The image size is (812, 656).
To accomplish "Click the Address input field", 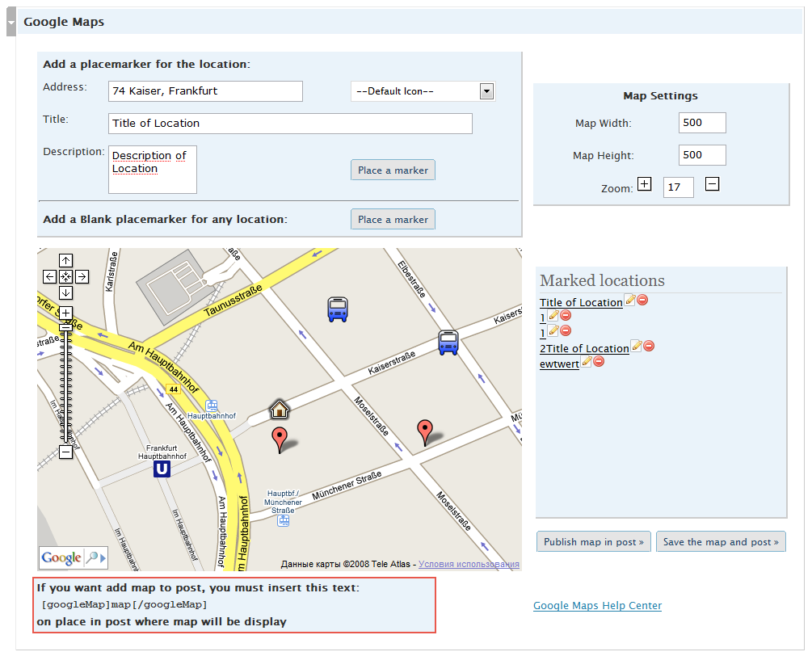I will click(205, 91).
